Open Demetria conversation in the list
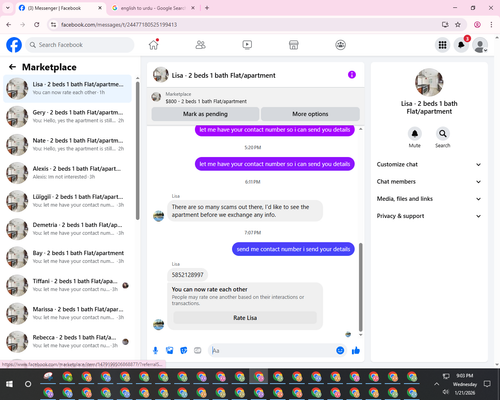The height and width of the screenshot is (400, 500). pyautogui.click(x=68, y=229)
